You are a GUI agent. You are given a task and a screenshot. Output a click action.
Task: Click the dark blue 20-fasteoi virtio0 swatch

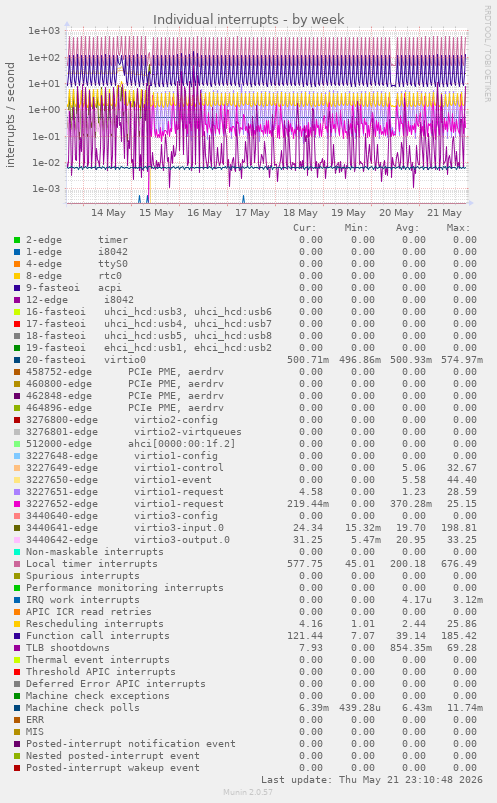pos(17,360)
